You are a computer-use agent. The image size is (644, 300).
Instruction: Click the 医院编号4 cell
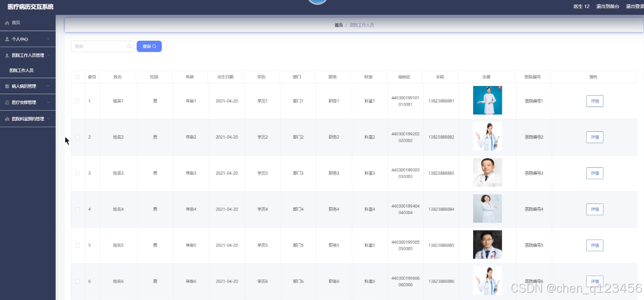coord(534,209)
